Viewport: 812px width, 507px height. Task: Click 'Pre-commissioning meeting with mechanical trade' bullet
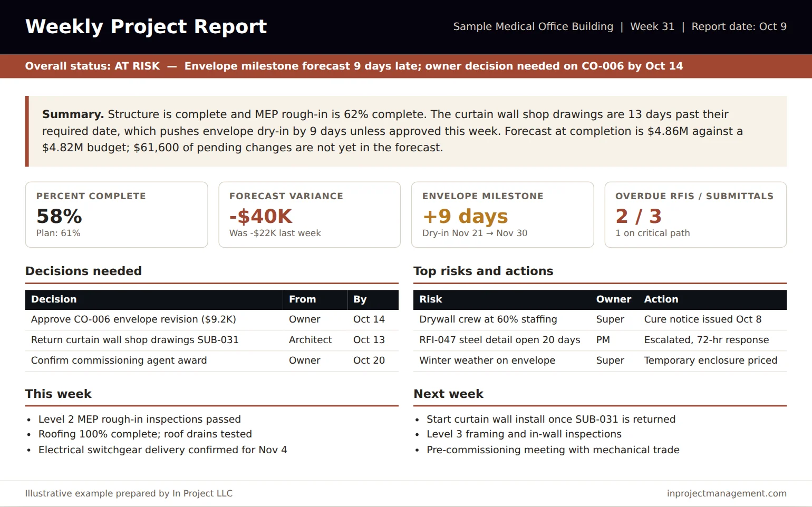coord(553,450)
